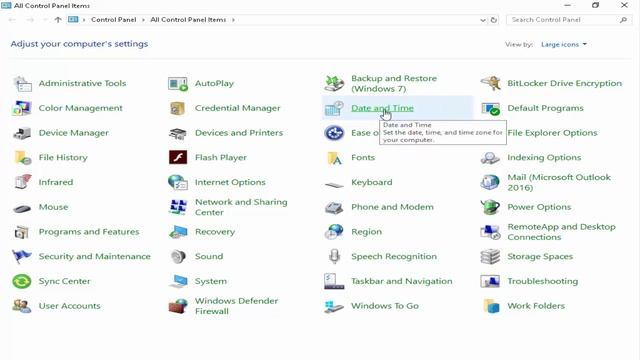Go up one folder level

58,20
